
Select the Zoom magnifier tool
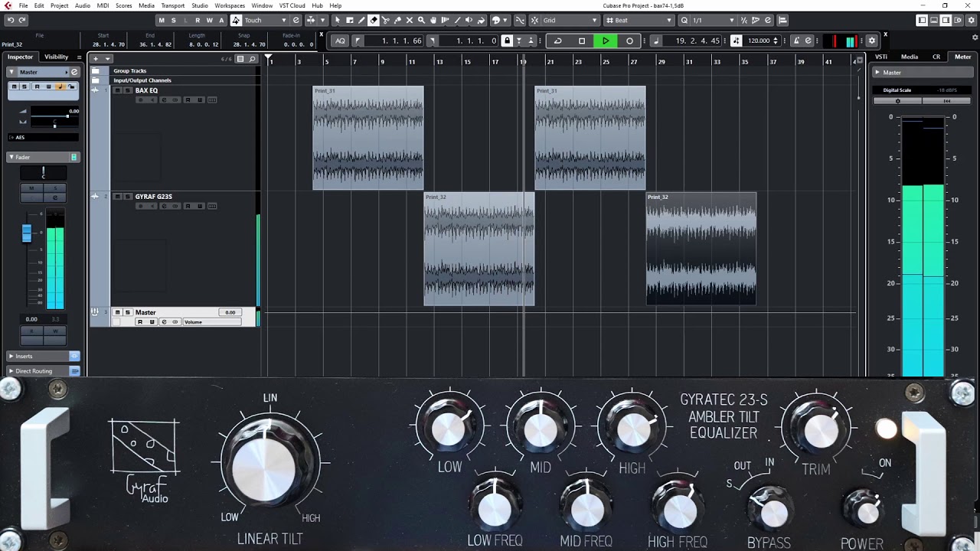pos(421,20)
